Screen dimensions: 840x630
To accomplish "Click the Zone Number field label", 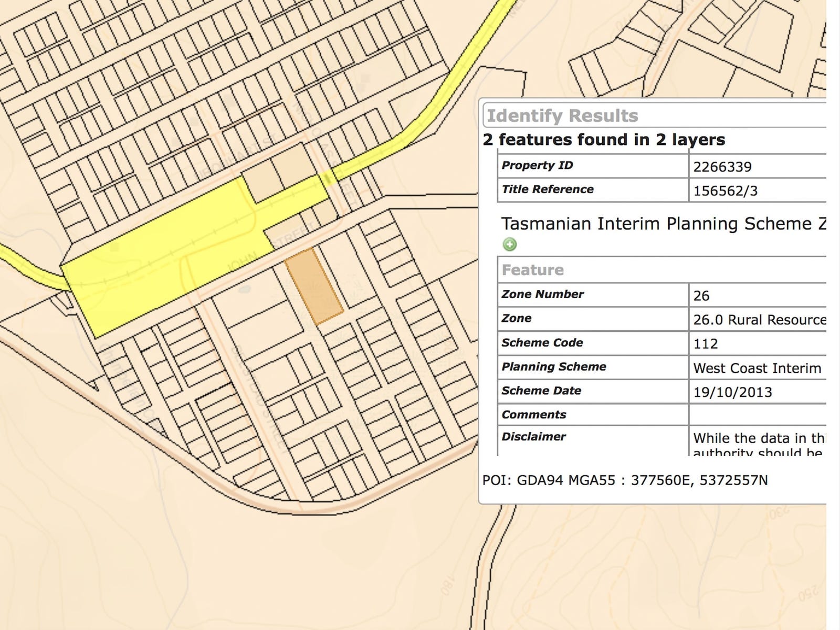I will pos(543,294).
